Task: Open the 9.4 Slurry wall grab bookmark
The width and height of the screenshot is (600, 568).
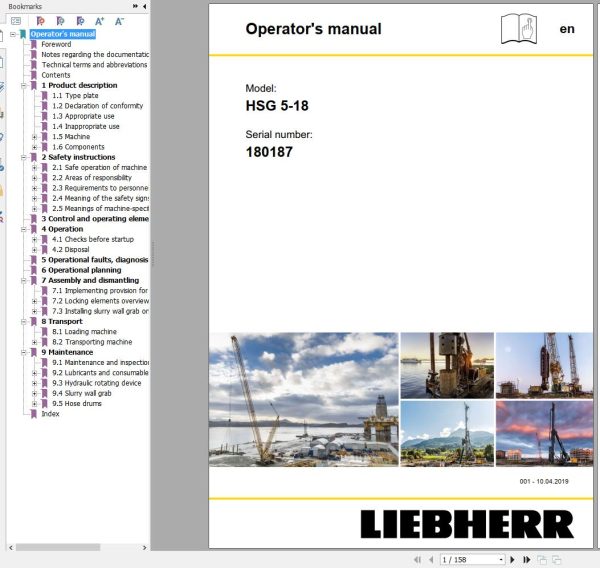Action: (x=82, y=393)
